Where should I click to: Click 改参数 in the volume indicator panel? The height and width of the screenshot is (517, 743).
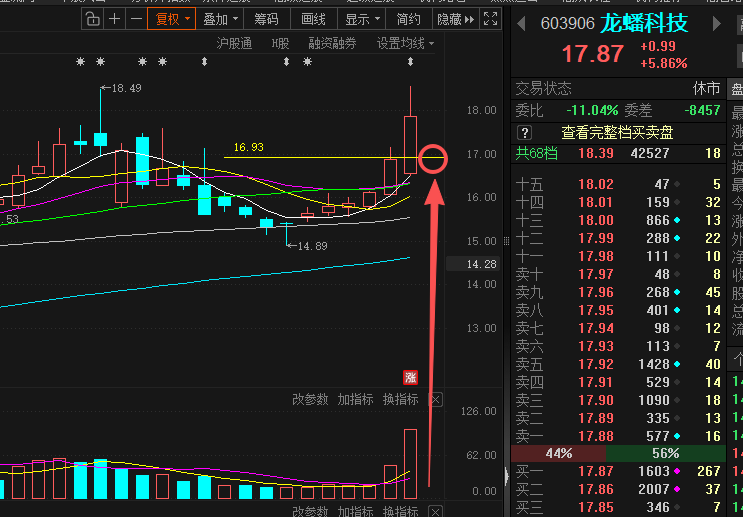[310, 399]
